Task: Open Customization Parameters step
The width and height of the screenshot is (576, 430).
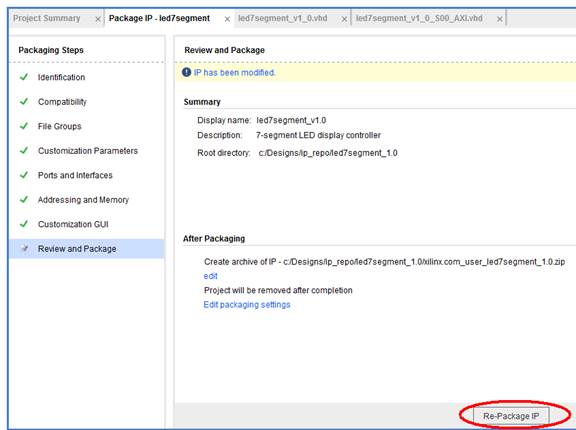Action: click(x=88, y=151)
